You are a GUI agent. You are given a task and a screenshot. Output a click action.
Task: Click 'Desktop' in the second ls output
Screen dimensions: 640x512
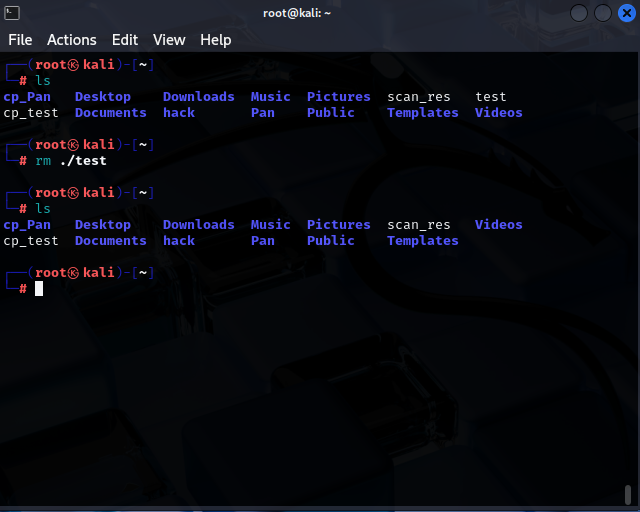point(103,225)
